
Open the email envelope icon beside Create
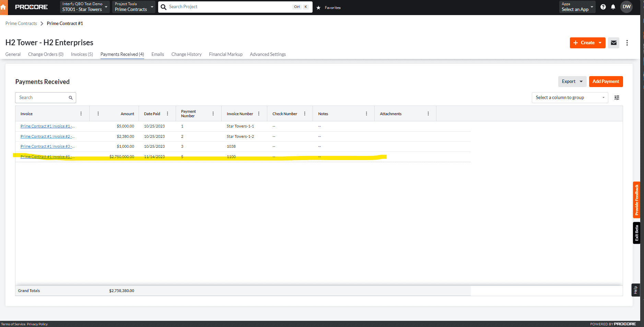pyautogui.click(x=613, y=43)
